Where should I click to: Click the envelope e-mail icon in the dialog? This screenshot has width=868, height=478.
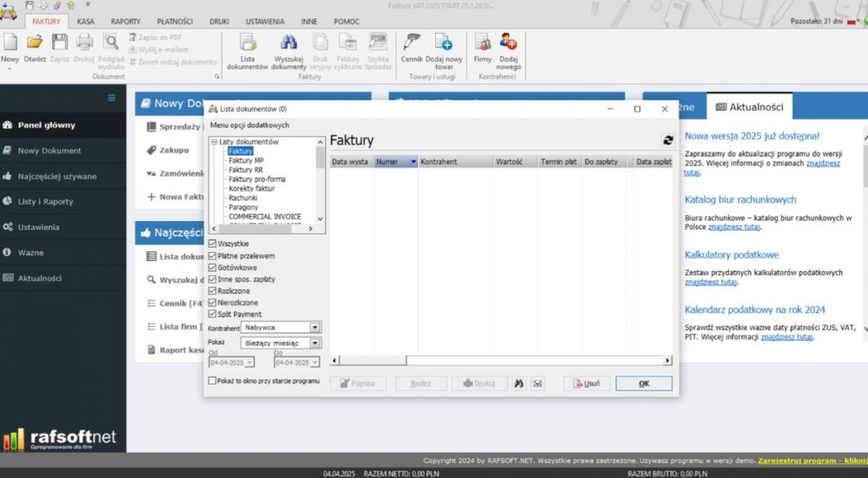coord(537,384)
